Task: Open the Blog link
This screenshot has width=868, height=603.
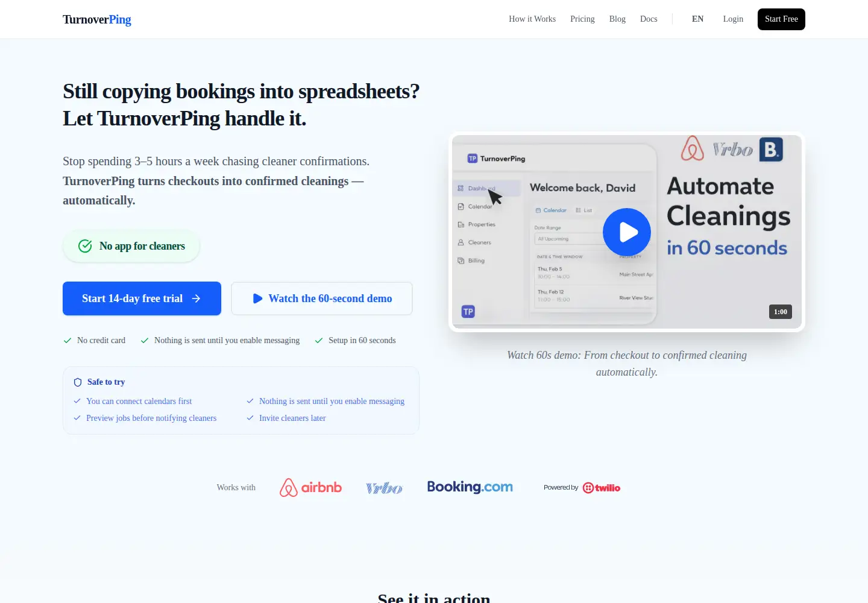Action: (x=617, y=19)
